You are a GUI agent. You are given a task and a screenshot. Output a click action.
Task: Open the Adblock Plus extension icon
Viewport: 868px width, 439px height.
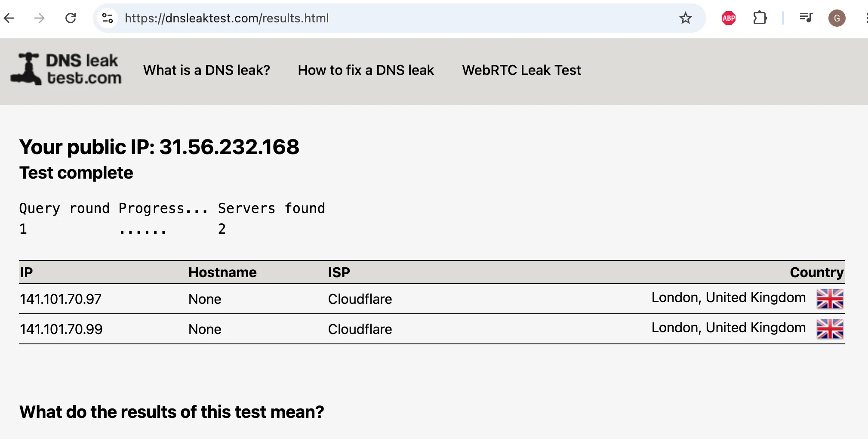point(729,18)
